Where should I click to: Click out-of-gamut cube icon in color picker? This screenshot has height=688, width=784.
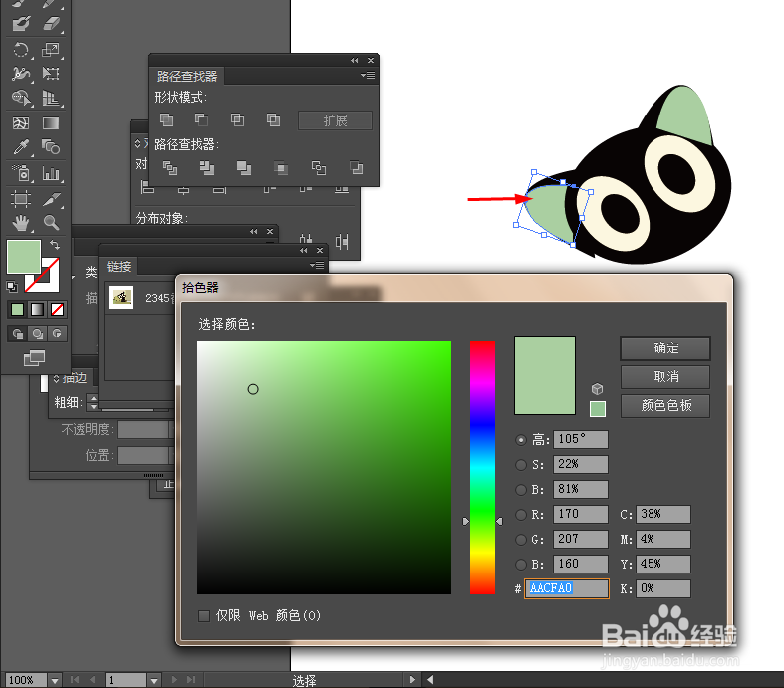597,388
